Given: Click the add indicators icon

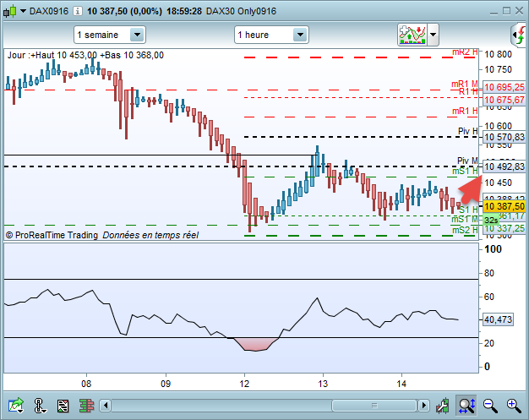Looking at the screenshot, I should click(412, 35).
